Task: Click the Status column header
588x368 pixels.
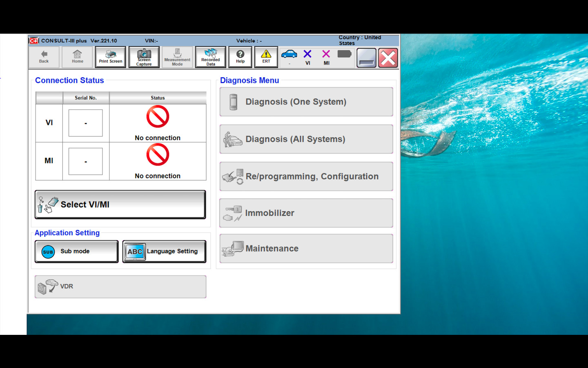Action: click(x=158, y=98)
